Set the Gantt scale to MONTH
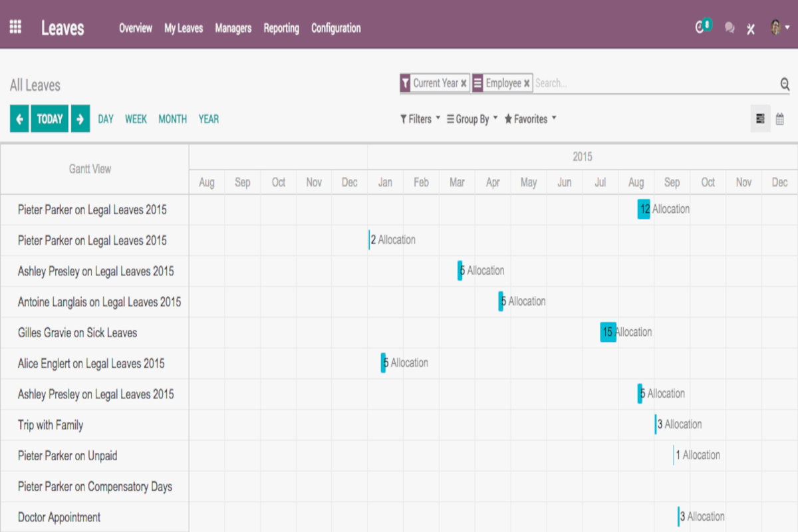The width and height of the screenshot is (798, 532). 172,119
